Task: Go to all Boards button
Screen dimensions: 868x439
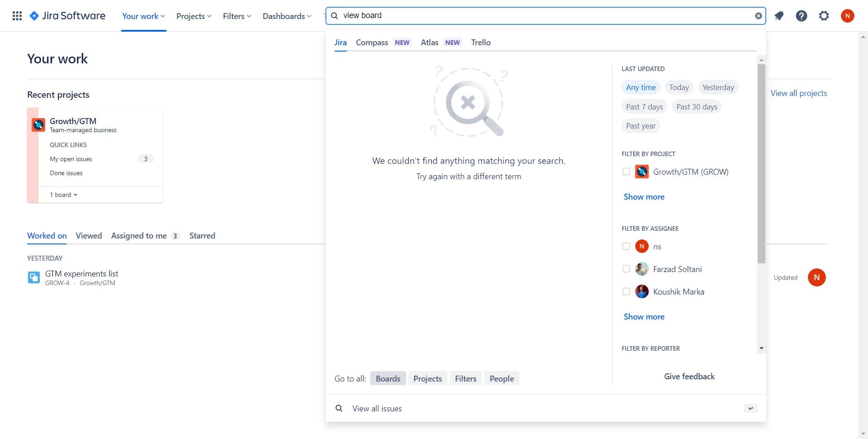Action: tap(388, 378)
